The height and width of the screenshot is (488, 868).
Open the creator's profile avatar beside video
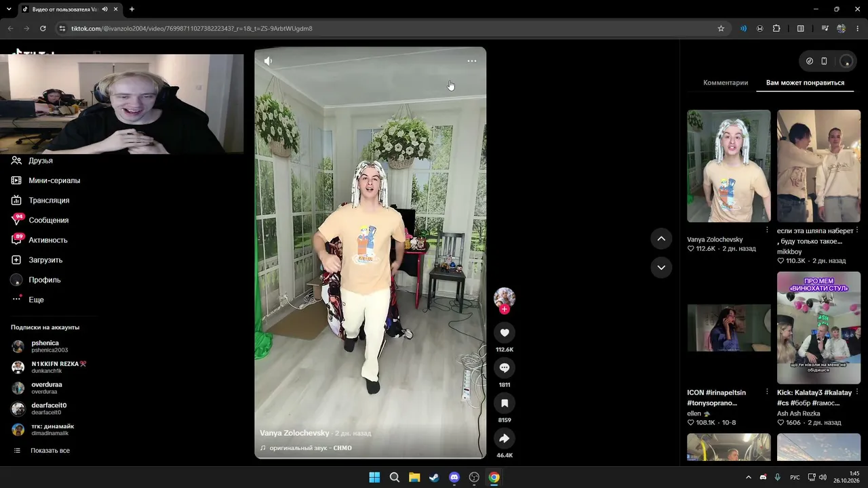[x=504, y=298]
